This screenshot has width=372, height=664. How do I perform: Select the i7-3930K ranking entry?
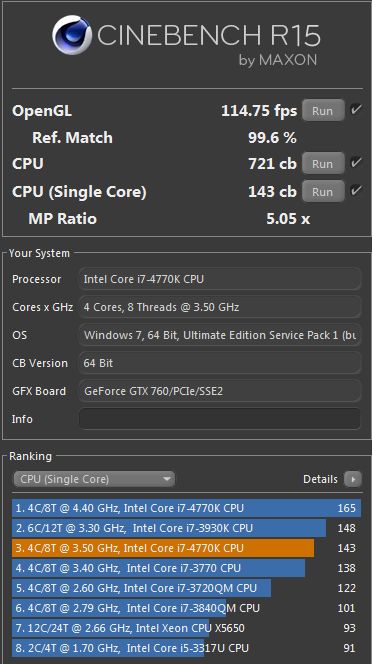[x=186, y=528]
